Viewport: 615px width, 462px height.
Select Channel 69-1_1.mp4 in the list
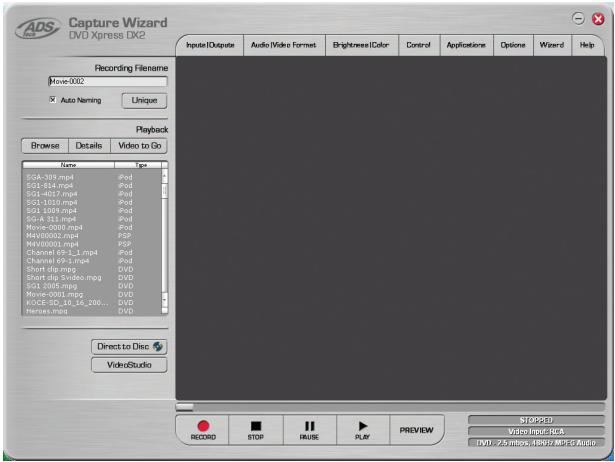click(x=92, y=253)
